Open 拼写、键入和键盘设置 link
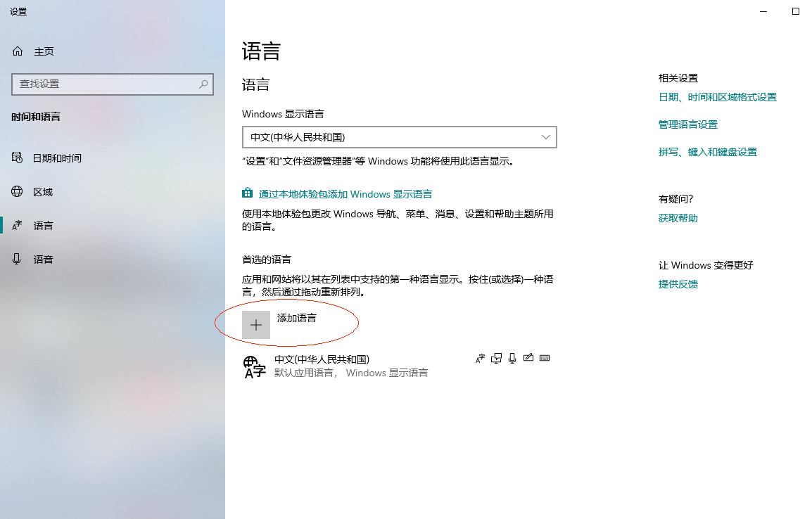This screenshot has width=812, height=519. [x=708, y=152]
